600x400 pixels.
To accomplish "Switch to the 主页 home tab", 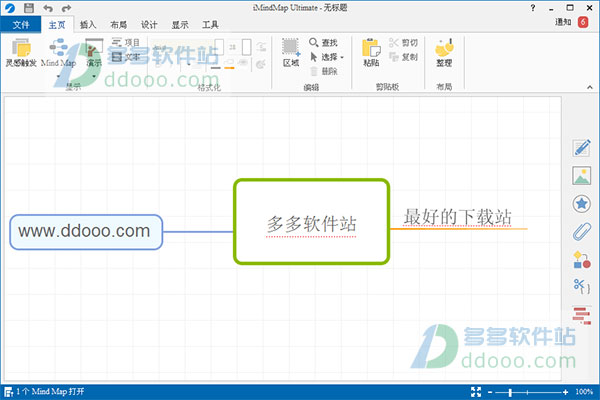I will 57,25.
